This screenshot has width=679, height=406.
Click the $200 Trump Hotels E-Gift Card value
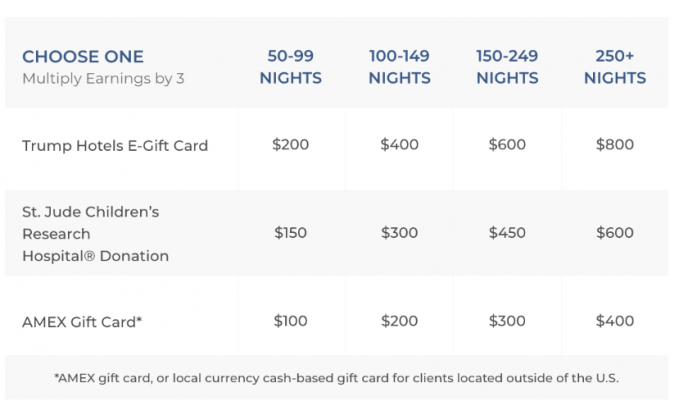[x=290, y=145]
